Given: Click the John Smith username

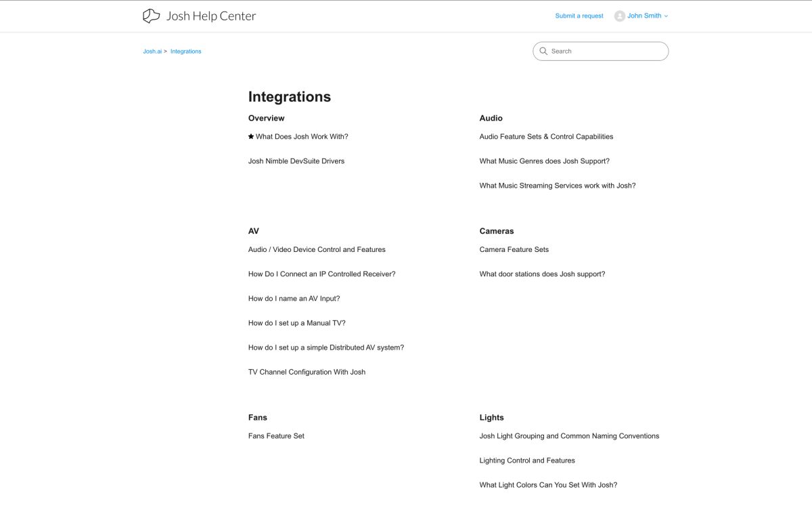Looking at the screenshot, I should (644, 16).
